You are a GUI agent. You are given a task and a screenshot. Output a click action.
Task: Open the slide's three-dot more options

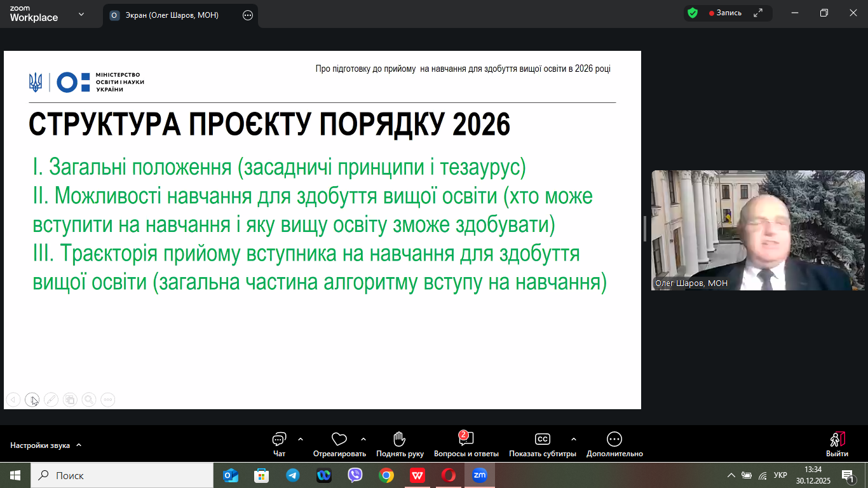point(108,400)
